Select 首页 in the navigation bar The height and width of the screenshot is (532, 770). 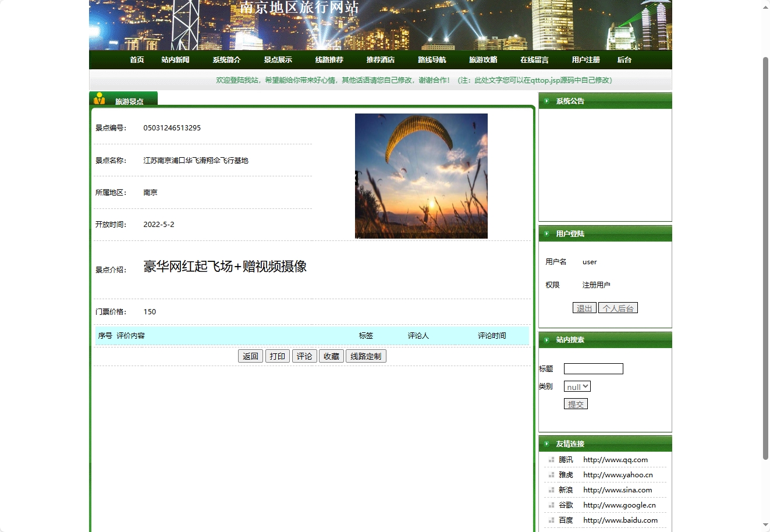[136, 59]
